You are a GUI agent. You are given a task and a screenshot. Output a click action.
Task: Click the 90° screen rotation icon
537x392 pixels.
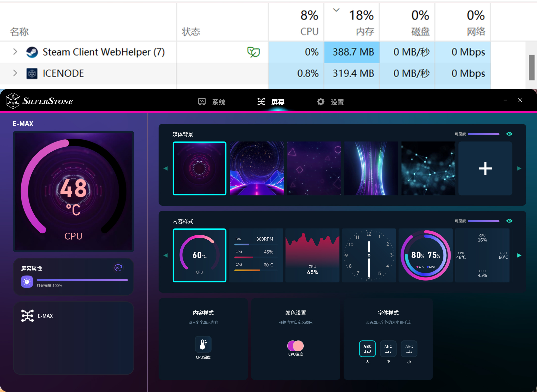point(118,268)
